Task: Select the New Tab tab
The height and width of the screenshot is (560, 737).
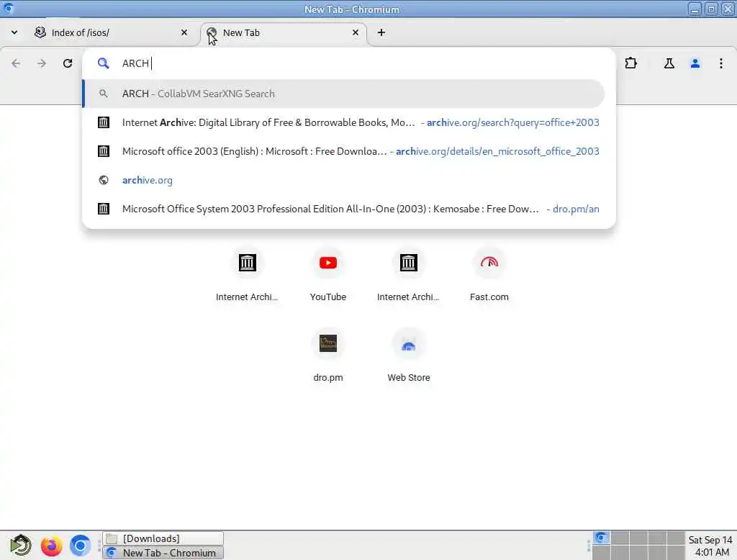Action: 284,32
